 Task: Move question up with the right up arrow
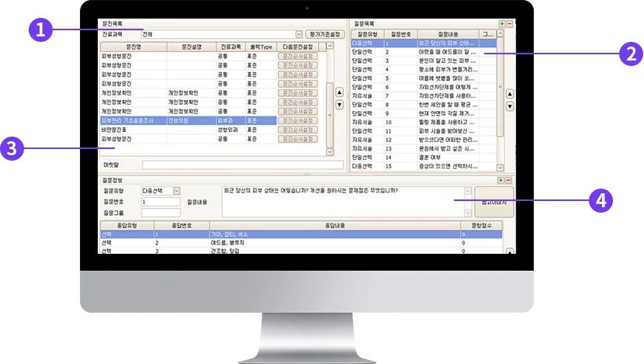(x=509, y=94)
